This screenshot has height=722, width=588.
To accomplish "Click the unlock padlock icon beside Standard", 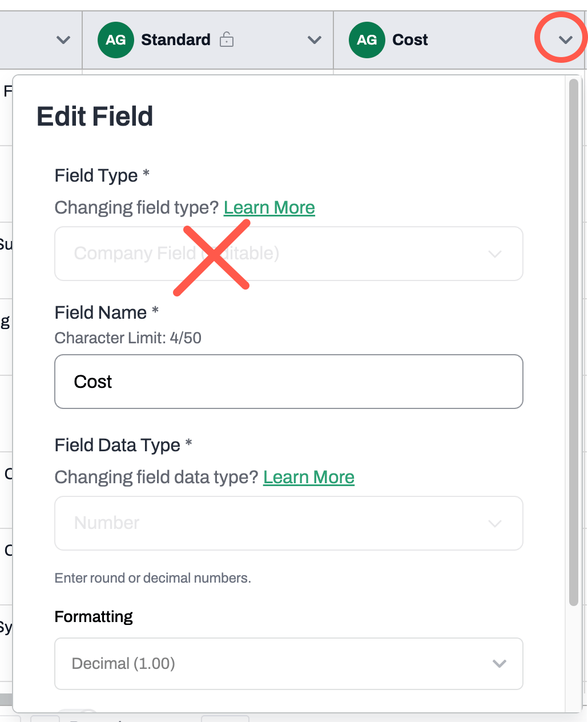I will pyautogui.click(x=227, y=39).
